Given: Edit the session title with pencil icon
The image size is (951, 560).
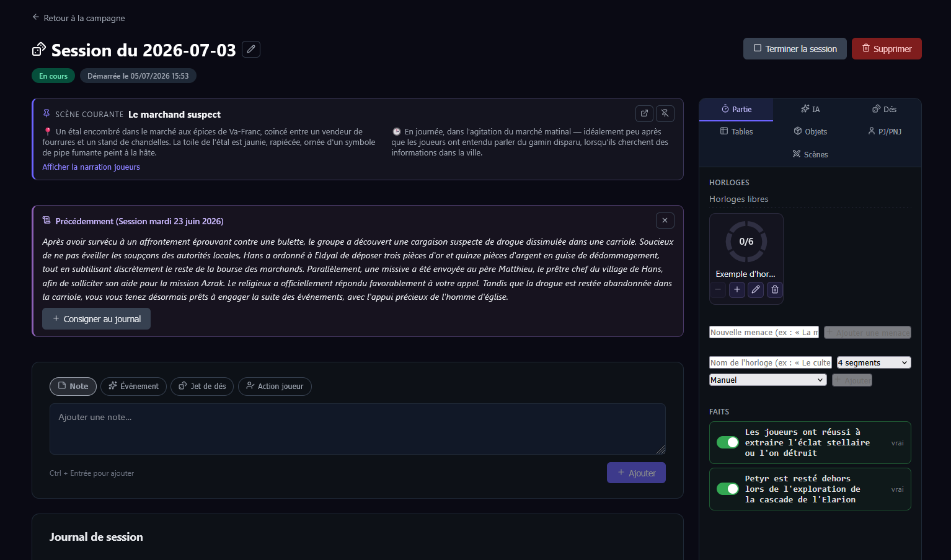Looking at the screenshot, I should (251, 49).
